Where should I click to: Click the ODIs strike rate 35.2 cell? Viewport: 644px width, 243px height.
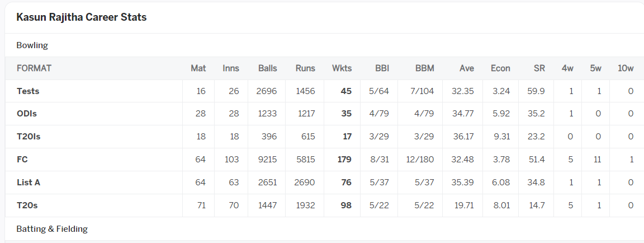tap(537, 114)
